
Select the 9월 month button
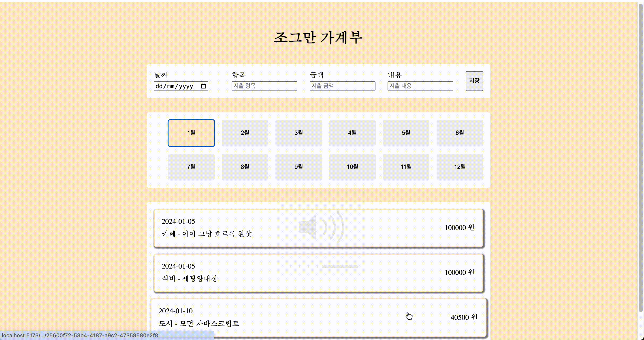click(299, 167)
